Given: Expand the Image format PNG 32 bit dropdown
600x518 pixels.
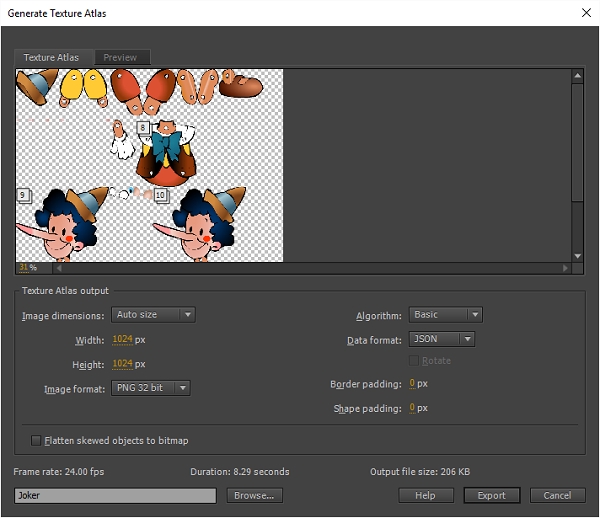Looking at the screenshot, I should pyautogui.click(x=151, y=388).
